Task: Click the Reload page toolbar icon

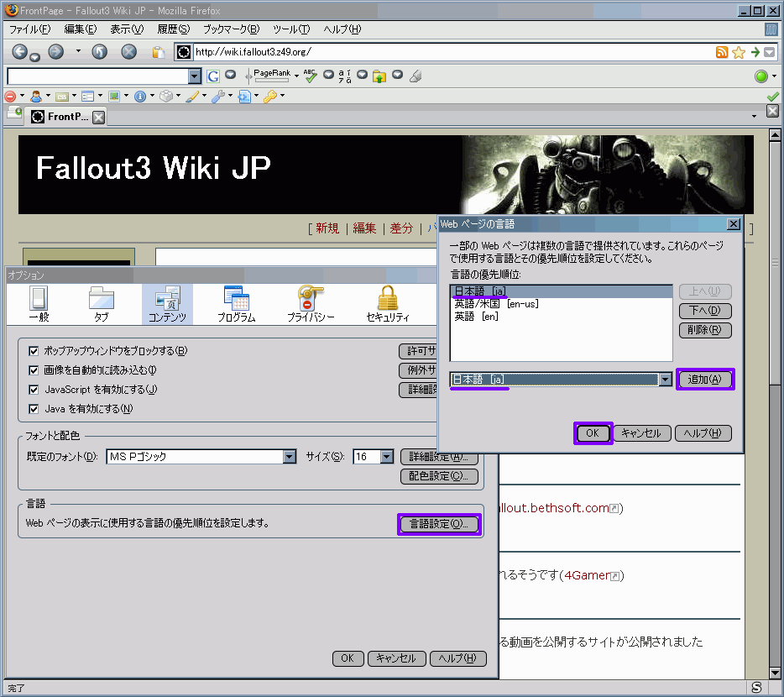Action: click(x=99, y=52)
